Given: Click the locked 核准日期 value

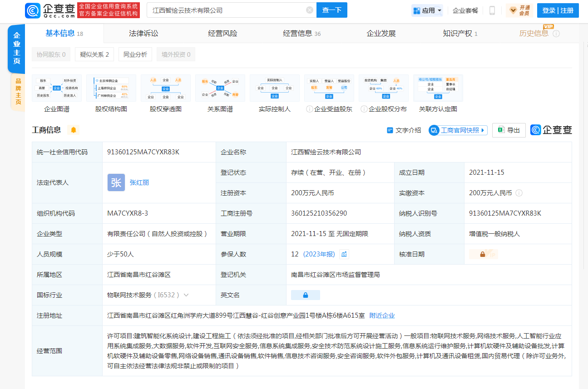Looking at the screenshot, I should click(484, 254).
